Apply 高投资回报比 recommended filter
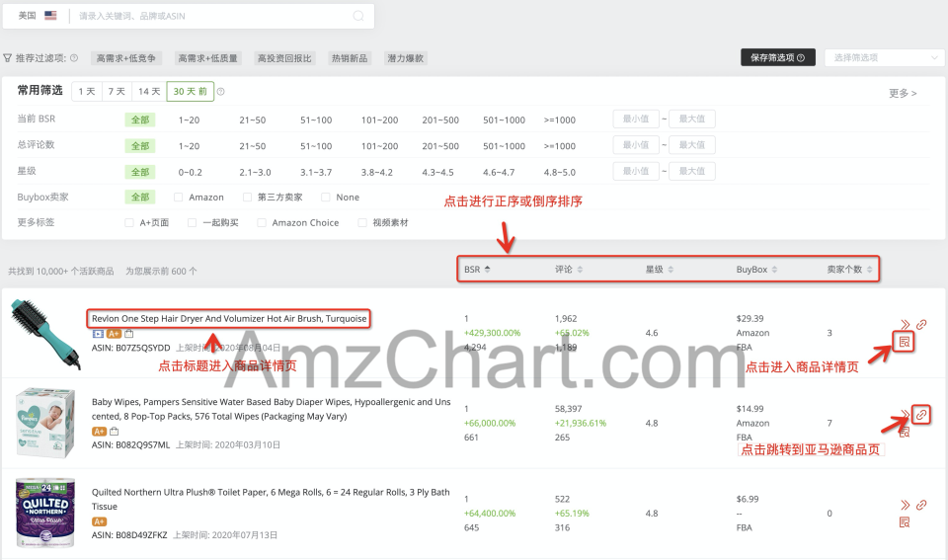The width and height of the screenshot is (948, 560). 284,58
